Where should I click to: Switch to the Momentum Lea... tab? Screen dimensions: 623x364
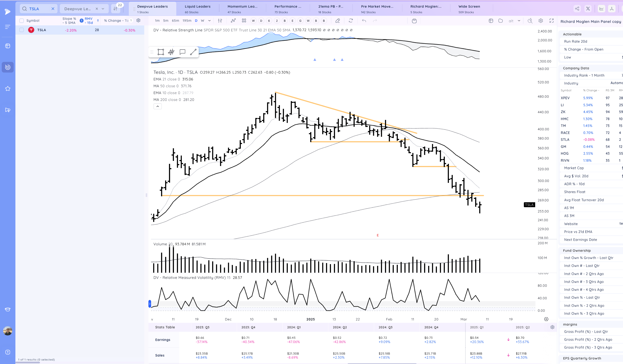242,9
